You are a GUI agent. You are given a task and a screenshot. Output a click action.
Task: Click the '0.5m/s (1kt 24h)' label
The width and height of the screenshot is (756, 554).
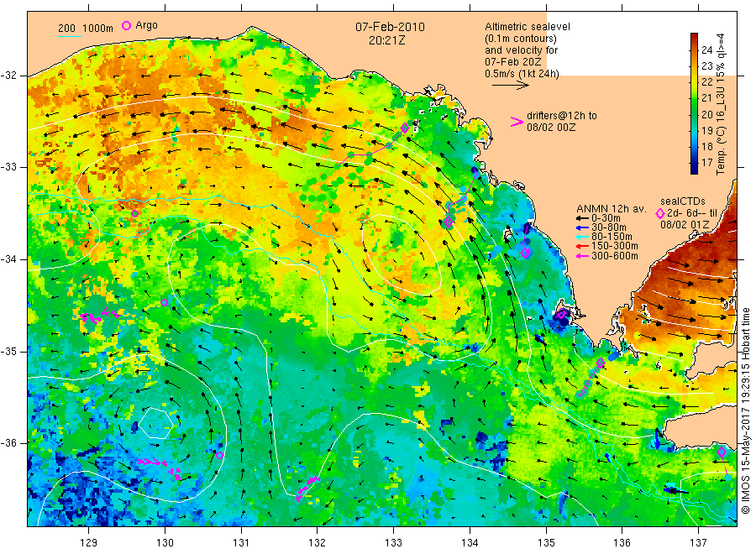point(522,74)
